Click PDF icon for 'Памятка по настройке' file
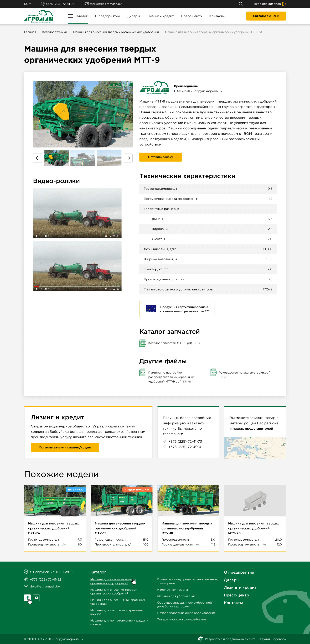Screen dimensions: 310x644 (142, 372)
